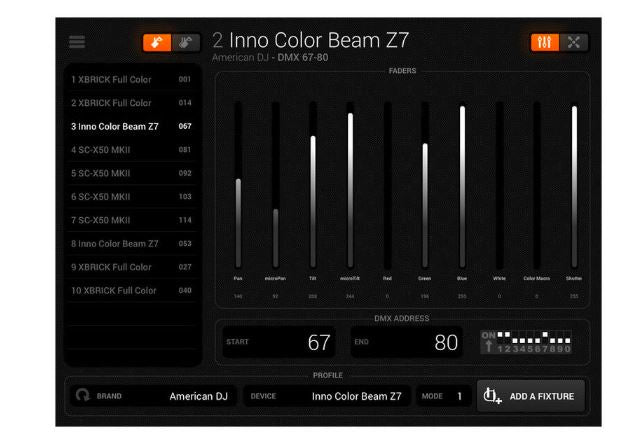The width and height of the screenshot is (643, 441).
Task: Click the Green fader
Action: point(425,185)
